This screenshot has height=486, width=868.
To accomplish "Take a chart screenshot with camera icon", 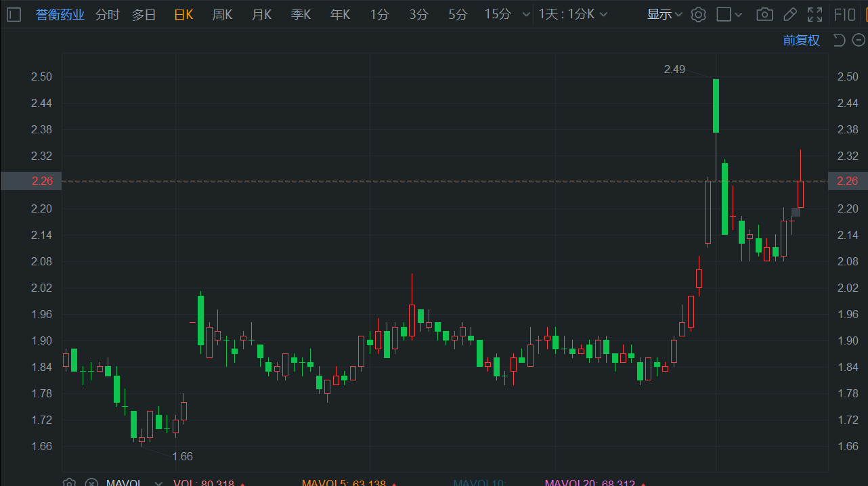I will click(764, 14).
